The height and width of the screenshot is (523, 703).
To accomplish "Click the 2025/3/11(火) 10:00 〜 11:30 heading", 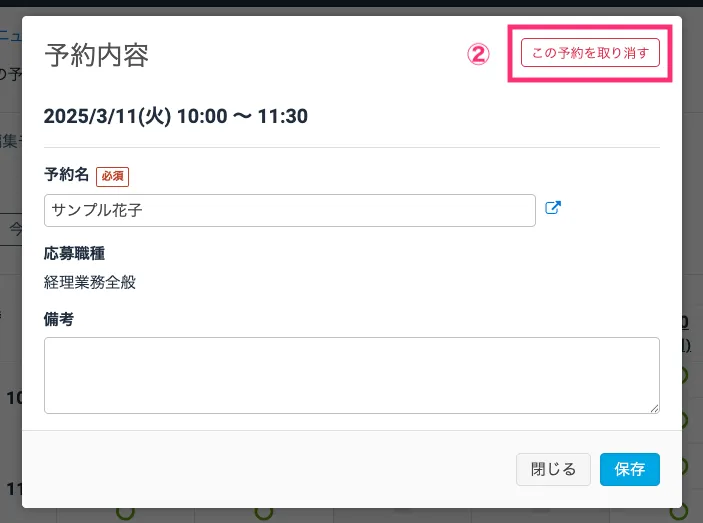I will point(176,116).
